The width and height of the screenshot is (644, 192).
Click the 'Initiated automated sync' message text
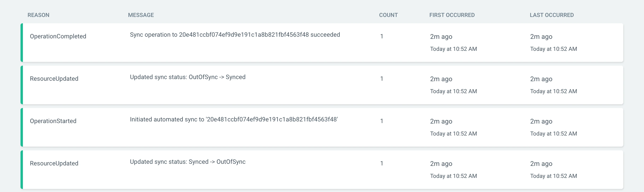pyautogui.click(x=234, y=120)
